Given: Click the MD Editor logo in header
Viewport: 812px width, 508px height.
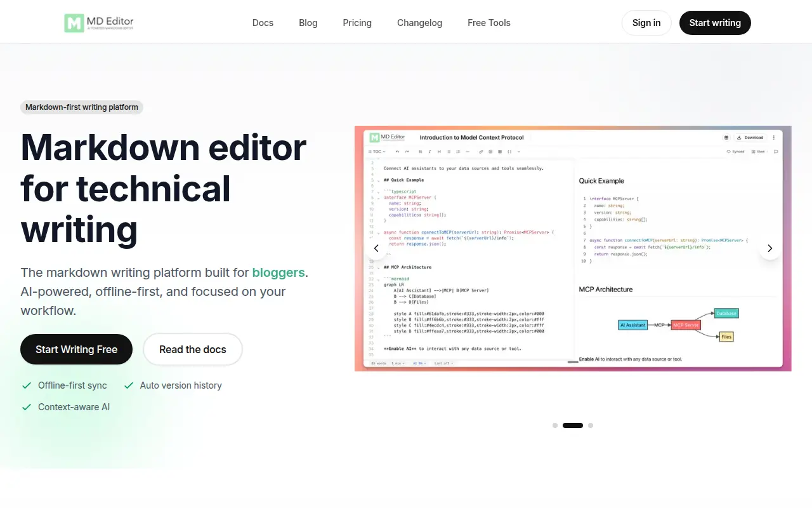Looking at the screenshot, I should coord(99,23).
